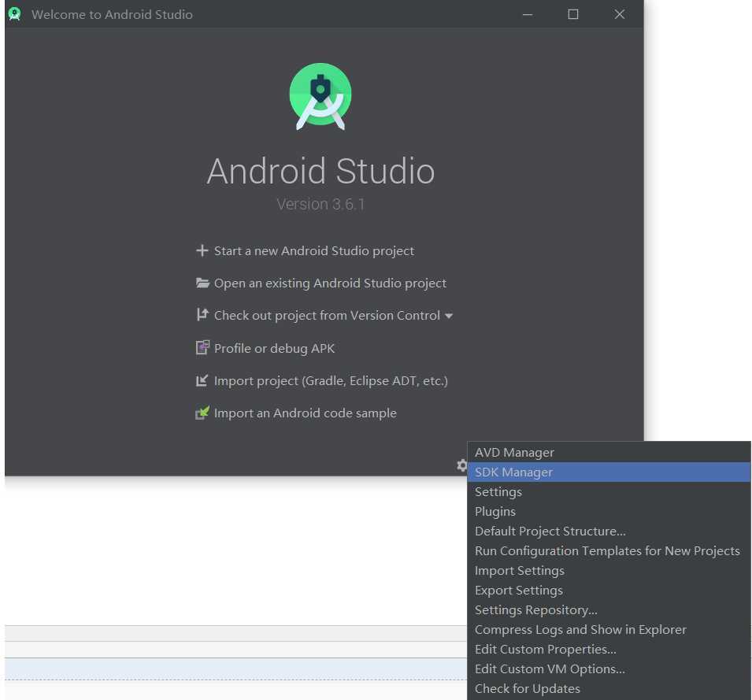Maximize the Welcome to Android Studio window

pos(573,14)
